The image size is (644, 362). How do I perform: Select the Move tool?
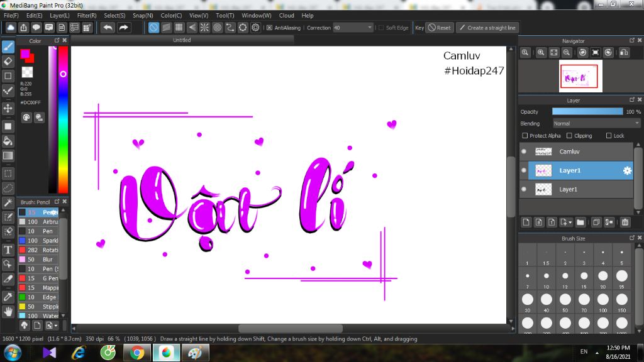click(x=8, y=108)
